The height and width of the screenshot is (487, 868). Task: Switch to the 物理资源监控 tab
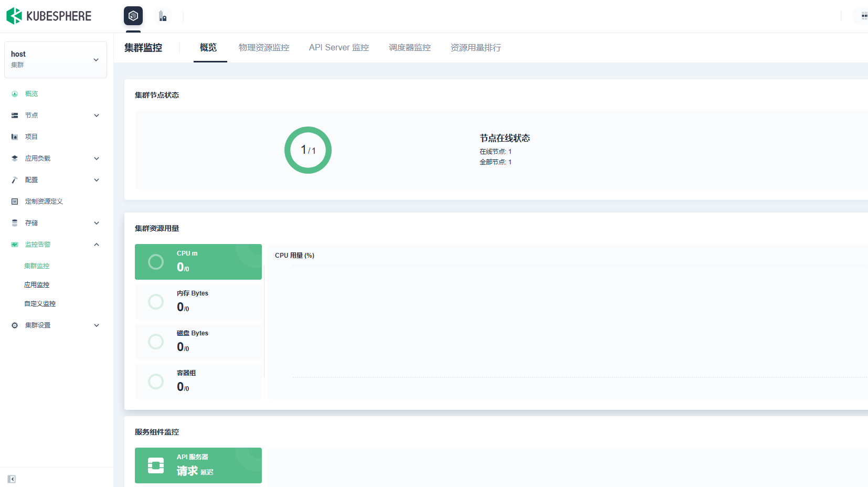tap(263, 48)
